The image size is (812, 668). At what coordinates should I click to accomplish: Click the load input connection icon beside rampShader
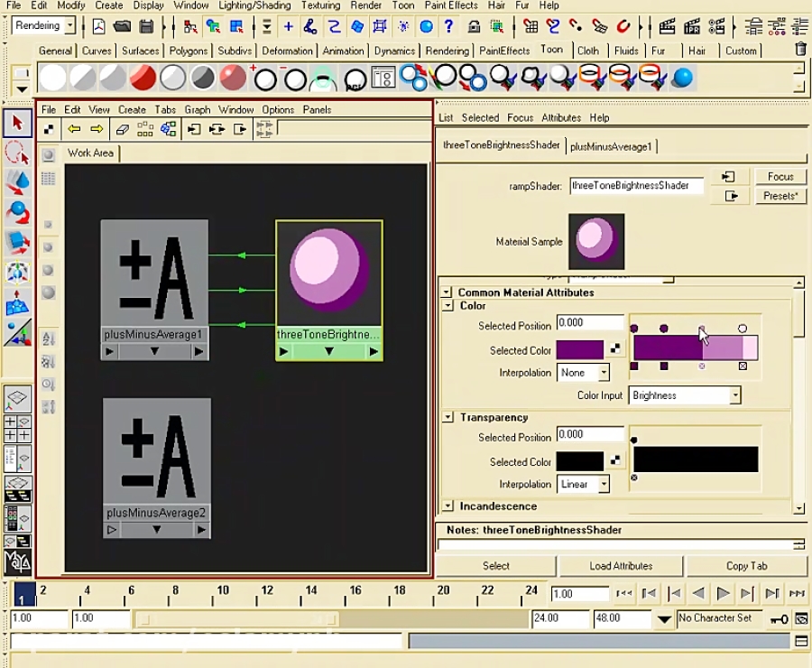729,177
